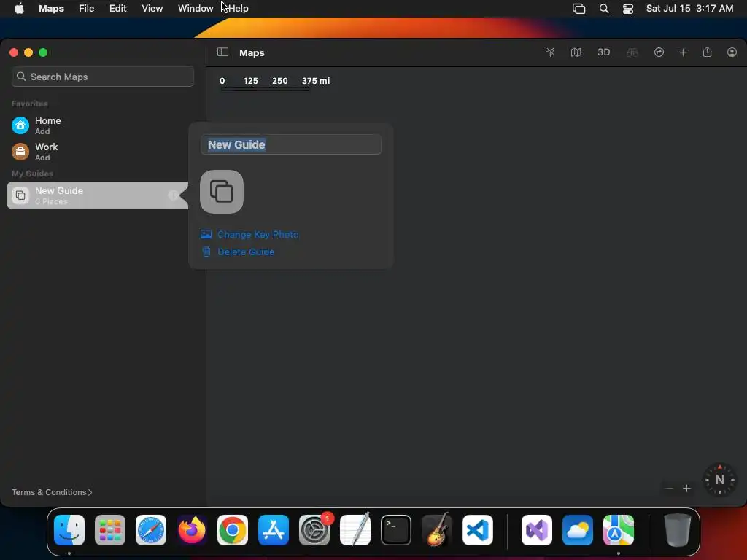747x560 pixels.
Task: Open Terms & Conditions link
Action: [x=52, y=492]
